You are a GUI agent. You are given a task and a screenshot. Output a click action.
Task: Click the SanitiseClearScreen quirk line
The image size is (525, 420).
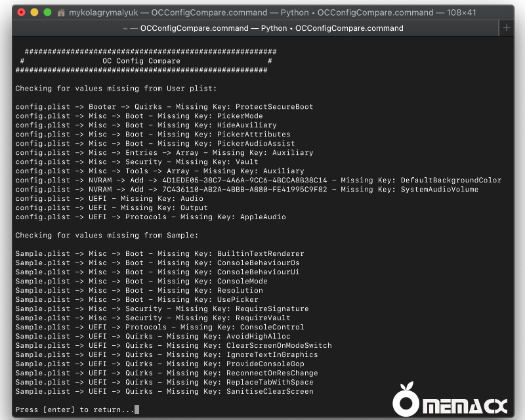click(164, 392)
